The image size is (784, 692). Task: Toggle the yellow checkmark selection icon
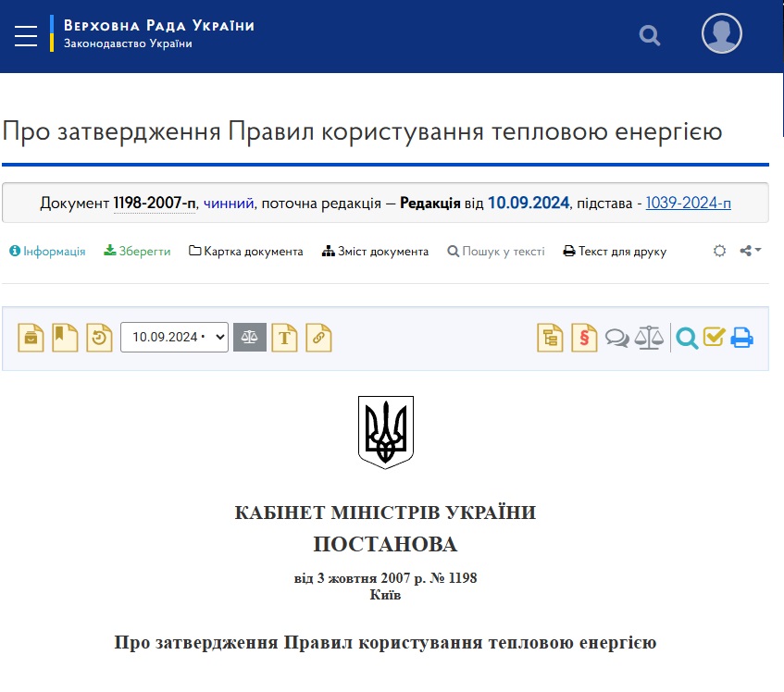pyautogui.click(x=713, y=338)
